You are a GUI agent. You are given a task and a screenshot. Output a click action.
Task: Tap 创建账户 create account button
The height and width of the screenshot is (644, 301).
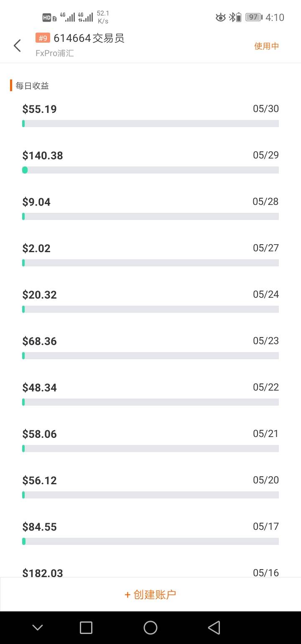click(x=150, y=594)
